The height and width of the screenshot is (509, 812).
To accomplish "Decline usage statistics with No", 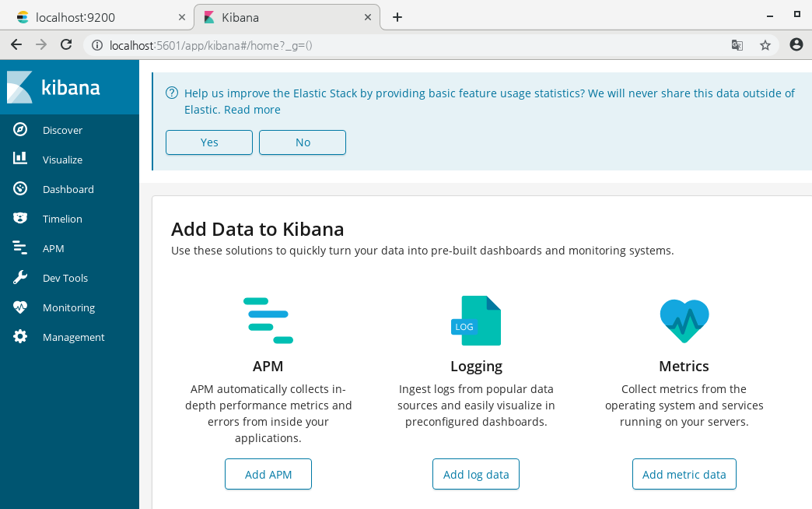I will [x=303, y=142].
